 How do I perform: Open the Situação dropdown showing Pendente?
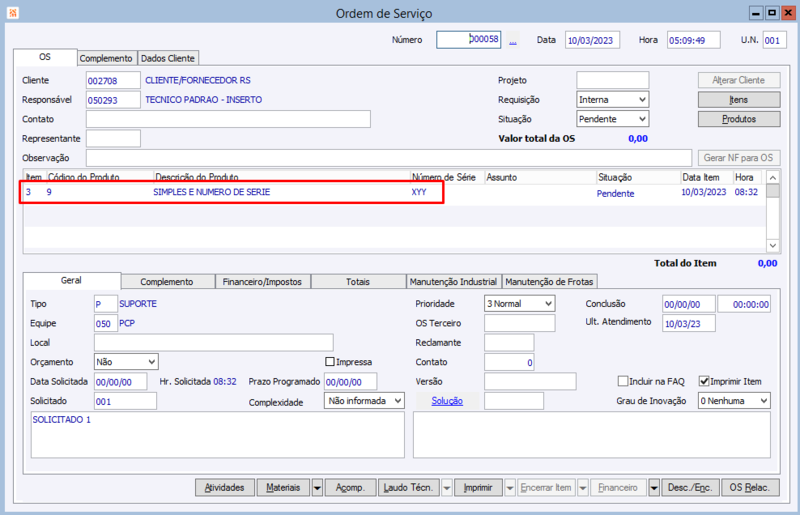tap(612, 119)
